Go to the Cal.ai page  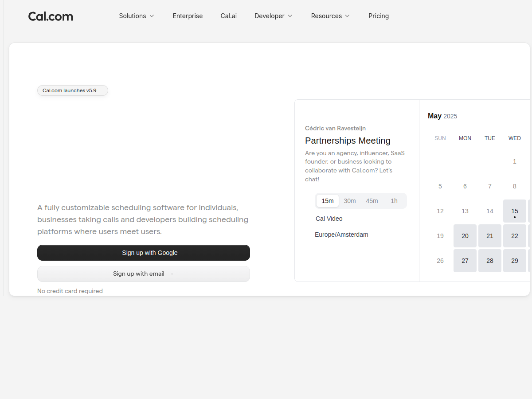click(x=229, y=16)
